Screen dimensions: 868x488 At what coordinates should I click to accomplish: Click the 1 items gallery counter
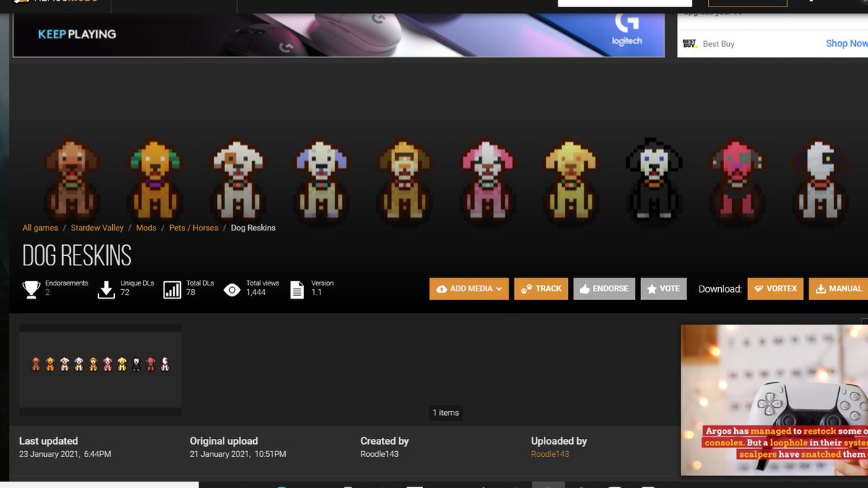(446, 413)
